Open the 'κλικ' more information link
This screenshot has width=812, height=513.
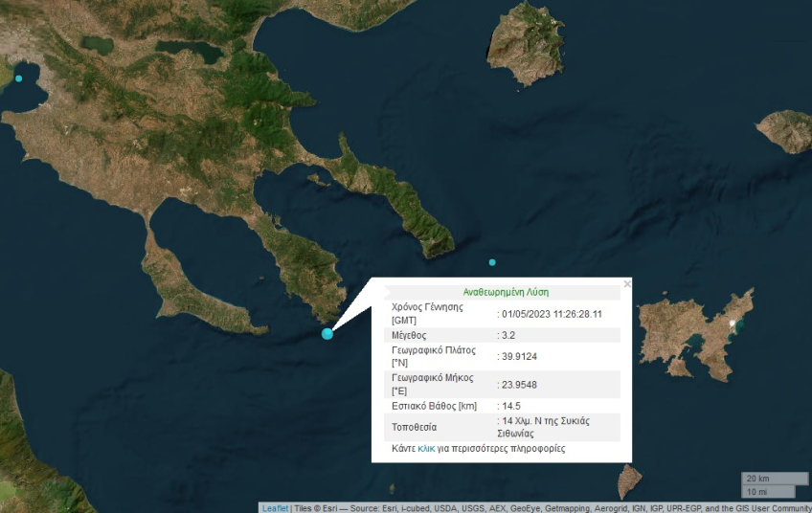click(426, 448)
